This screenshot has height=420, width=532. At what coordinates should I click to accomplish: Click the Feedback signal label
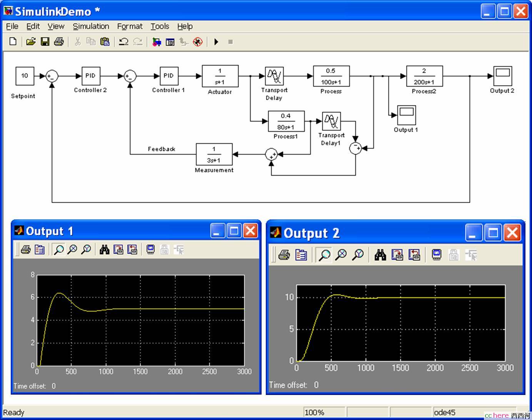[x=162, y=149]
